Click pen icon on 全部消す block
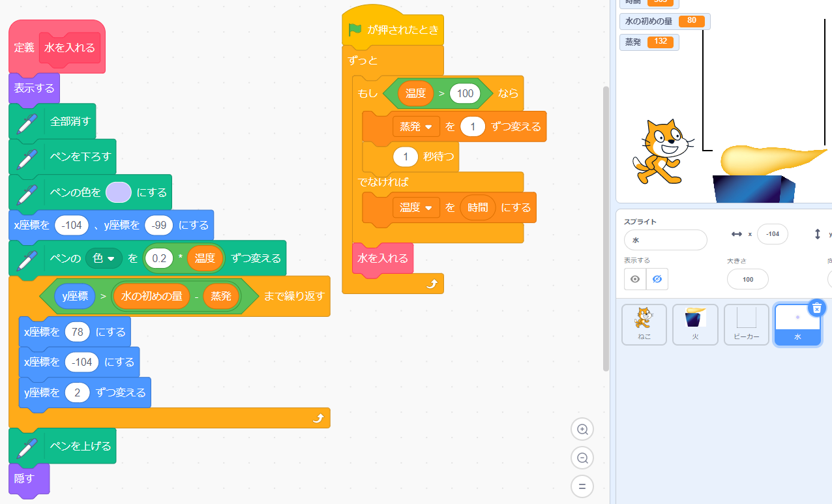Viewport: 832px width, 504px height. point(27,121)
